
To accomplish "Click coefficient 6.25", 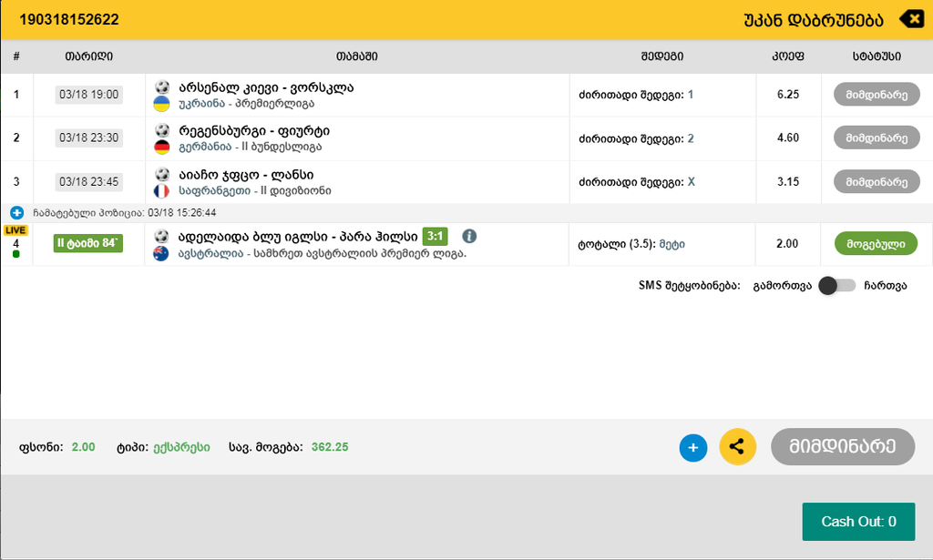I will pos(788,95).
